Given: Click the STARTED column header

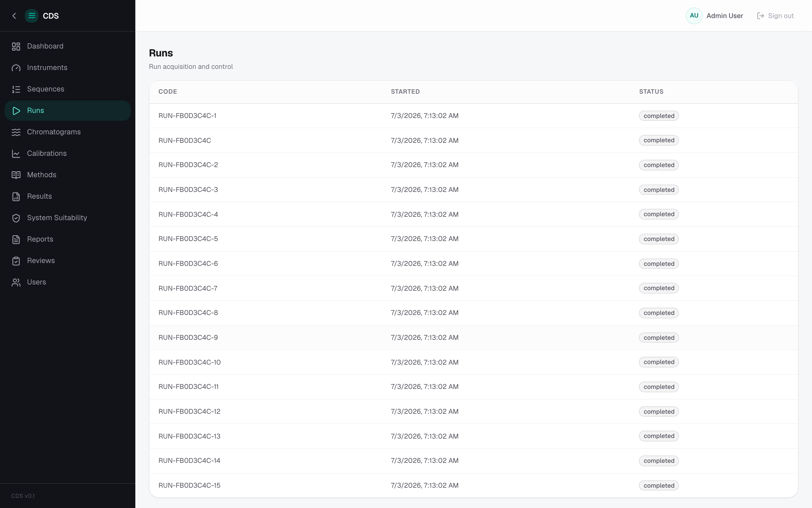Looking at the screenshot, I should (x=405, y=92).
